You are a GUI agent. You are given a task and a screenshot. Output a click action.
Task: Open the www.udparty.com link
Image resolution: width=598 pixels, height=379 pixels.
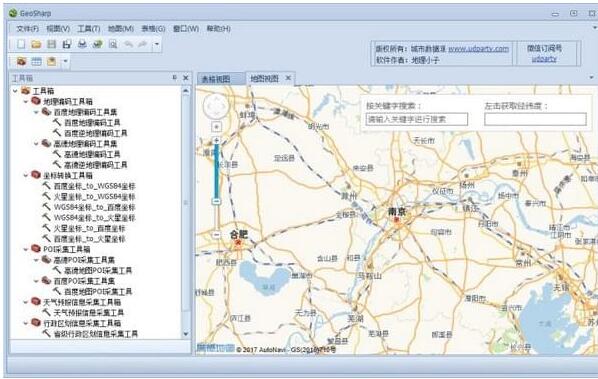coord(478,49)
